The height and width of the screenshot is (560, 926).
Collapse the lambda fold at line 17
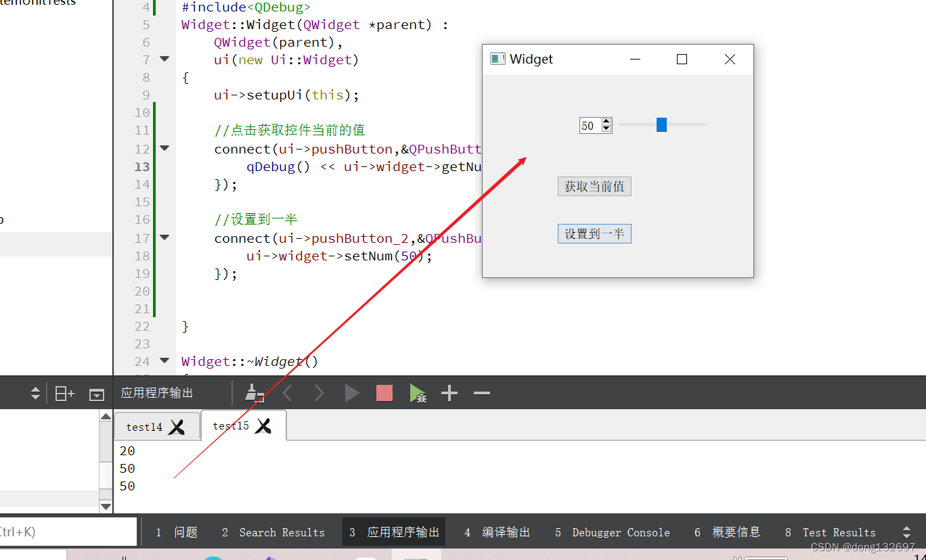click(x=164, y=237)
